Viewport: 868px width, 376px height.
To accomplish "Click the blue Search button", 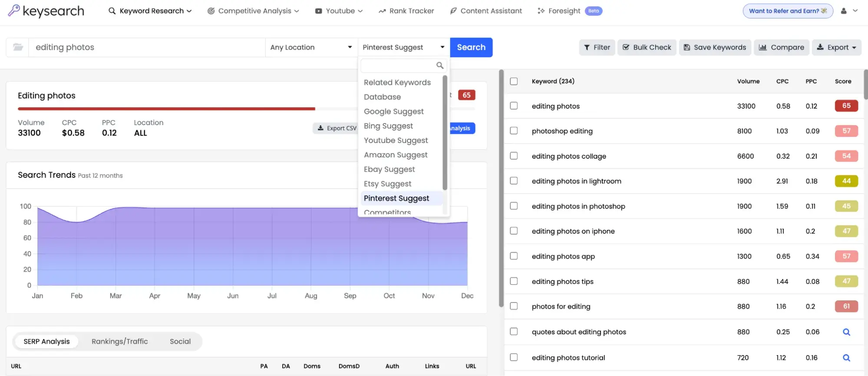I will [x=471, y=47].
